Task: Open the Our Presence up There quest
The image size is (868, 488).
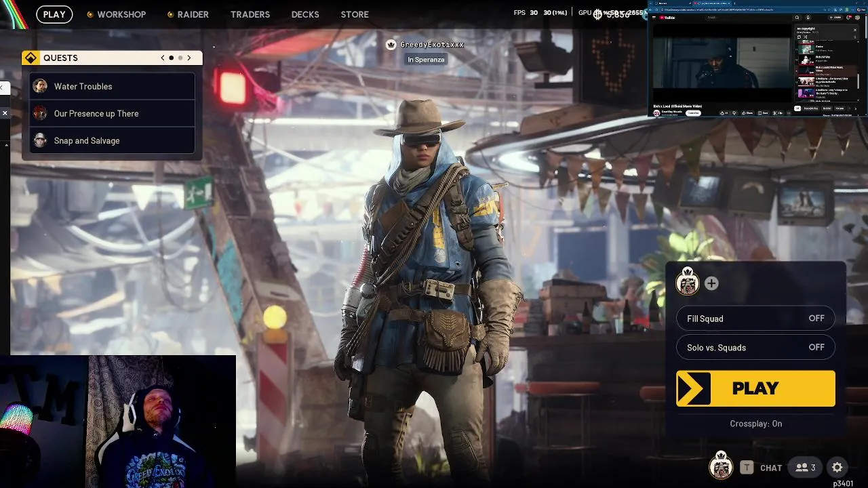Action: pyautogui.click(x=113, y=113)
